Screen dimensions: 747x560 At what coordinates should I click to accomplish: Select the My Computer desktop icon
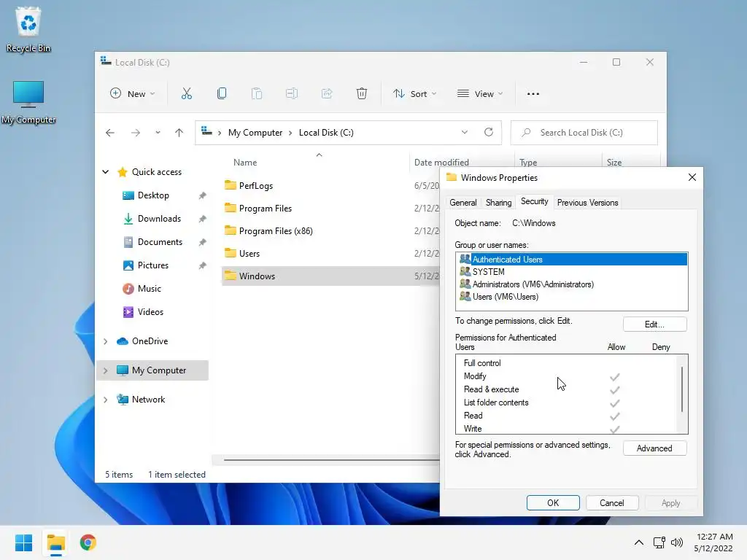click(28, 102)
